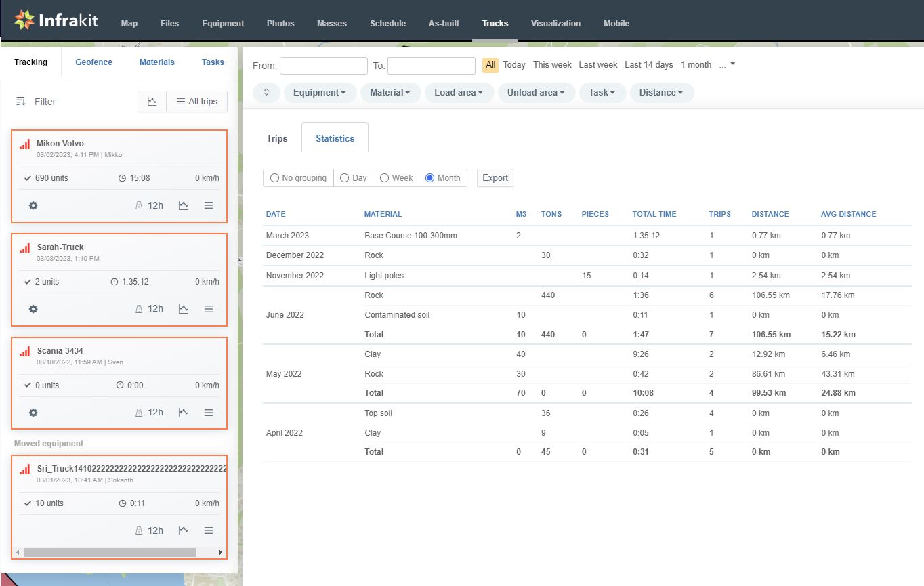The image size is (924, 586).
Task: Expand the Equipment filter dropdown
Action: click(320, 93)
